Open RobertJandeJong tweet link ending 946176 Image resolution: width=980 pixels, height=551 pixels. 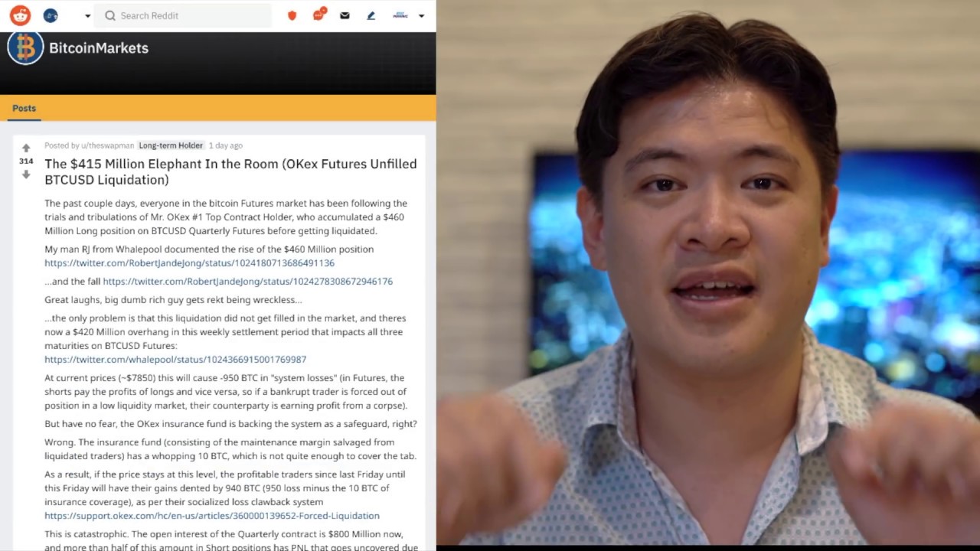click(x=247, y=281)
